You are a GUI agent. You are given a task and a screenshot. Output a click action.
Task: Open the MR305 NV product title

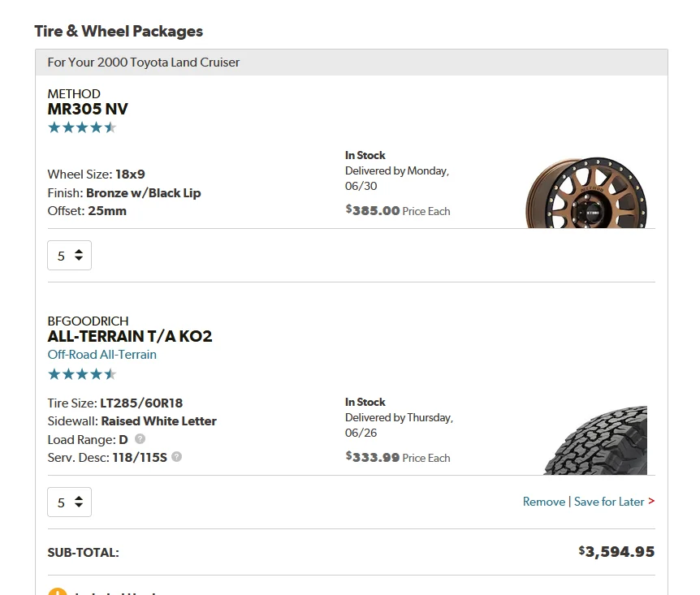[88, 110]
